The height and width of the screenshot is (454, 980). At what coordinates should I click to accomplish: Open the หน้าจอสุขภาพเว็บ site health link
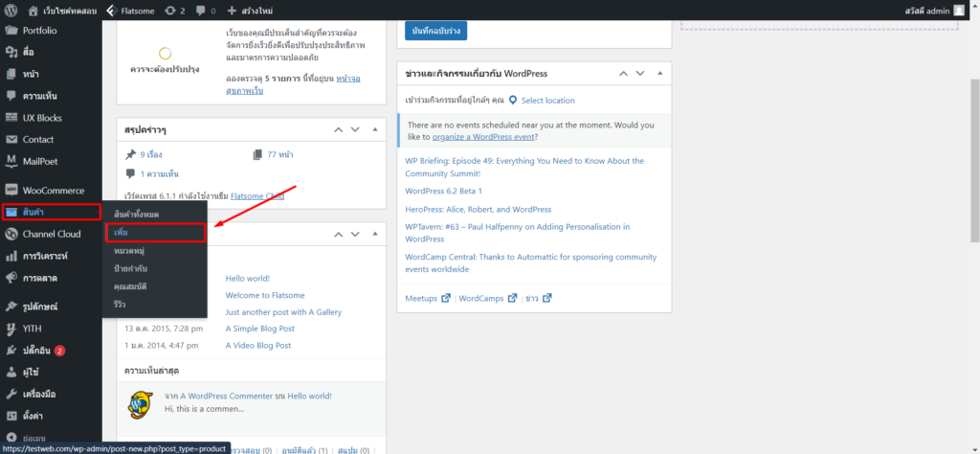click(x=293, y=85)
